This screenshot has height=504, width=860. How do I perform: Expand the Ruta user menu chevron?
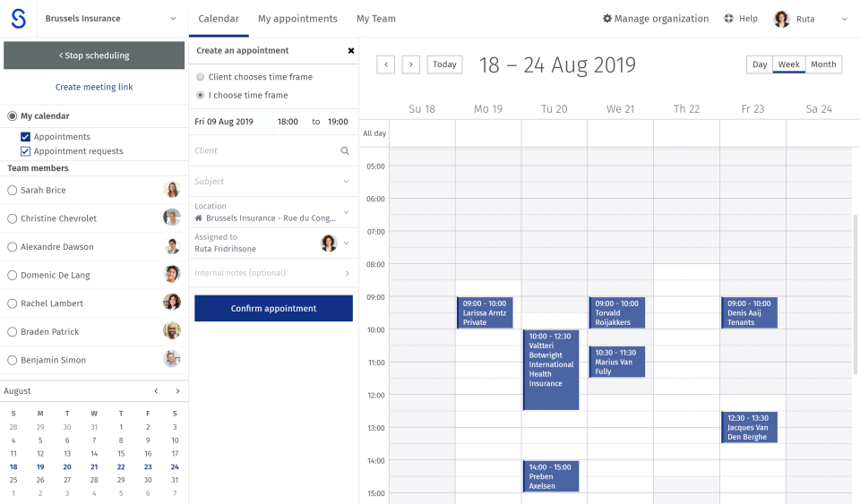[844, 19]
